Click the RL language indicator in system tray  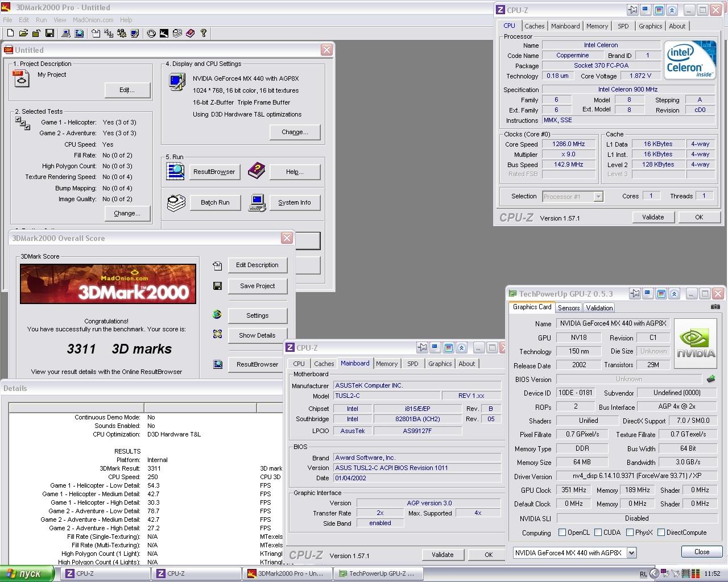point(643,574)
